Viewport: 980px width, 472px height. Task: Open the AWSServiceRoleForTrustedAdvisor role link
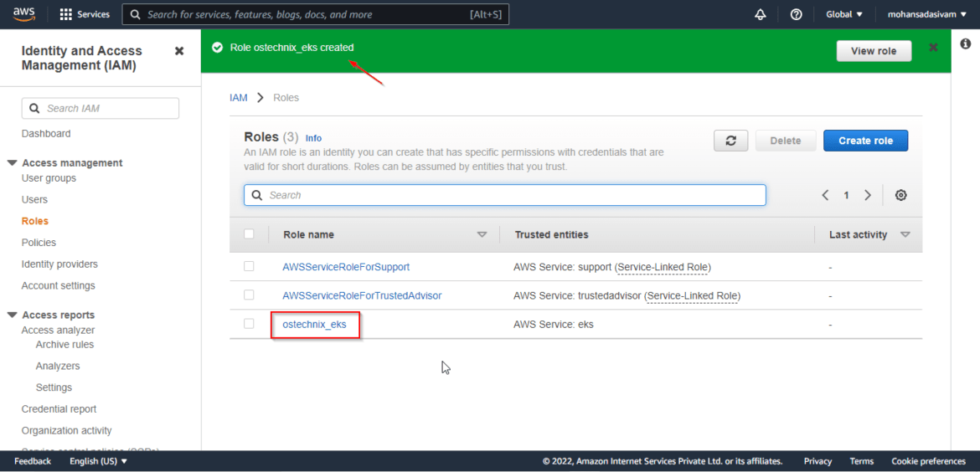pos(362,295)
